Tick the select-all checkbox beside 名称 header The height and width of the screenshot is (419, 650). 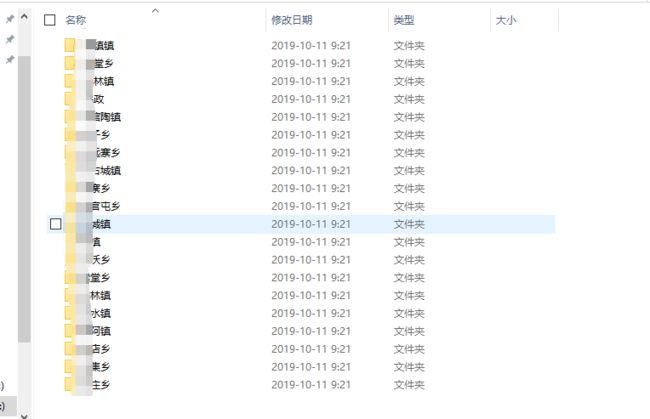(x=50, y=20)
